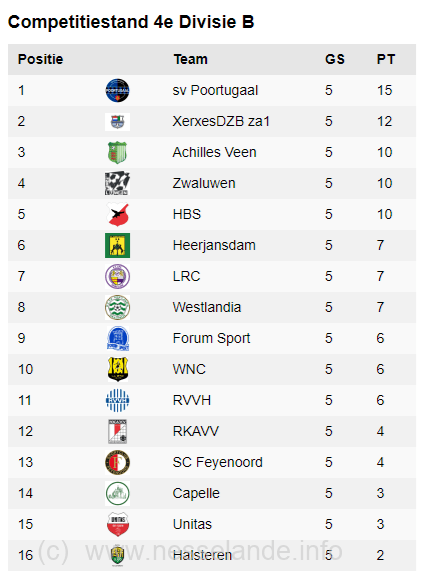Click the sv Poortugaal club logo

tap(117, 90)
